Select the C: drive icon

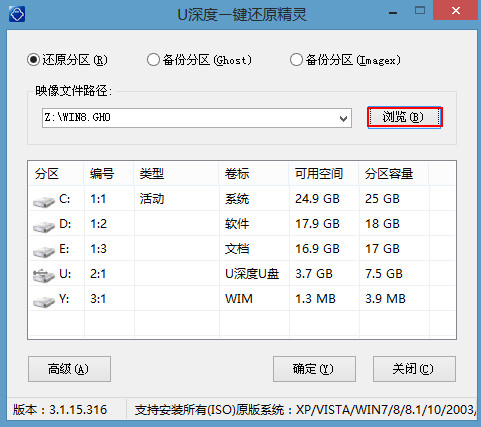44,201
